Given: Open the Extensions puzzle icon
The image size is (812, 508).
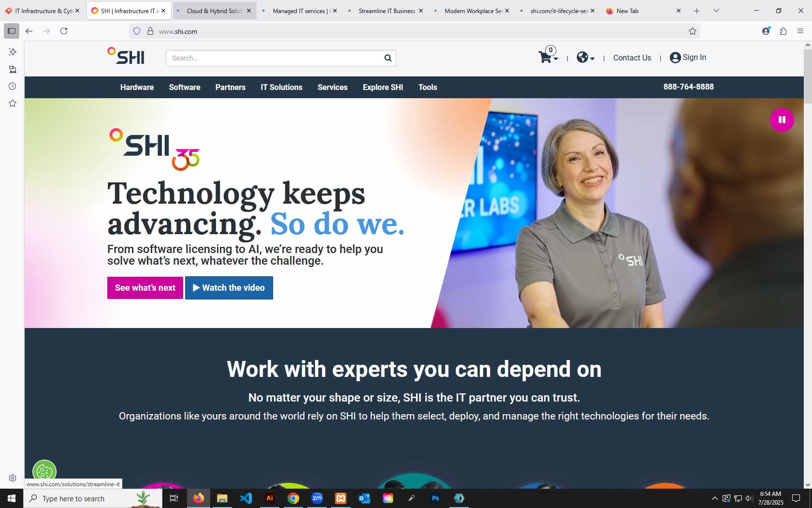Looking at the screenshot, I should (783, 31).
